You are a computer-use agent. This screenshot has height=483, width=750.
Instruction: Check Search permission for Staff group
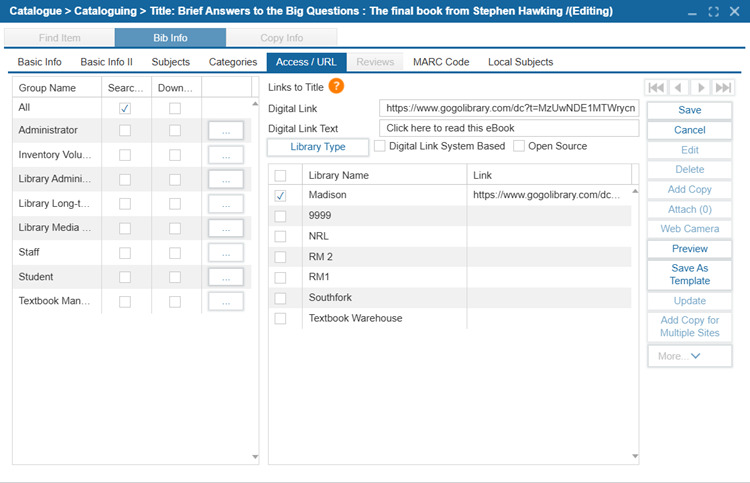125,253
